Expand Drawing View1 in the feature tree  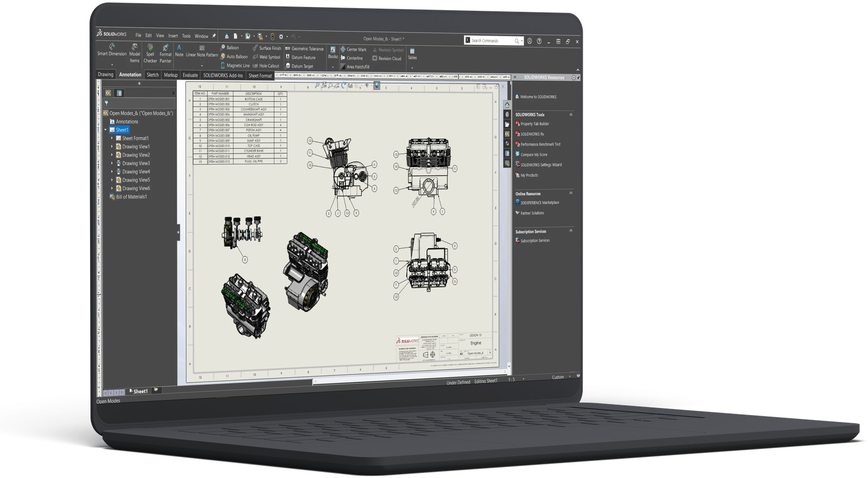[x=112, y=146]
